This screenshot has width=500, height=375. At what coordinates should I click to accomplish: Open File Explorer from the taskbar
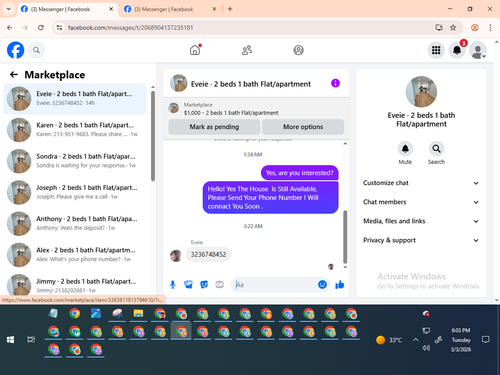pyautogui.click(x=138, y=313)
